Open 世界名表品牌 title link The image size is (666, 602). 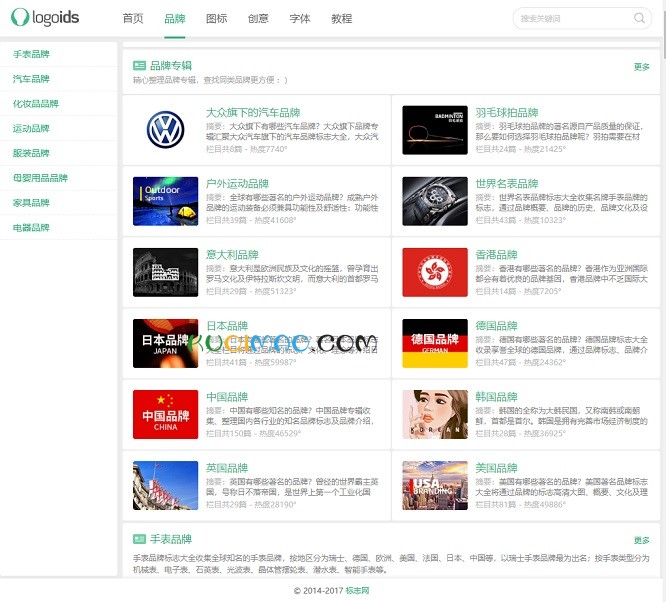pyautogui.click(x=507, y=184)
